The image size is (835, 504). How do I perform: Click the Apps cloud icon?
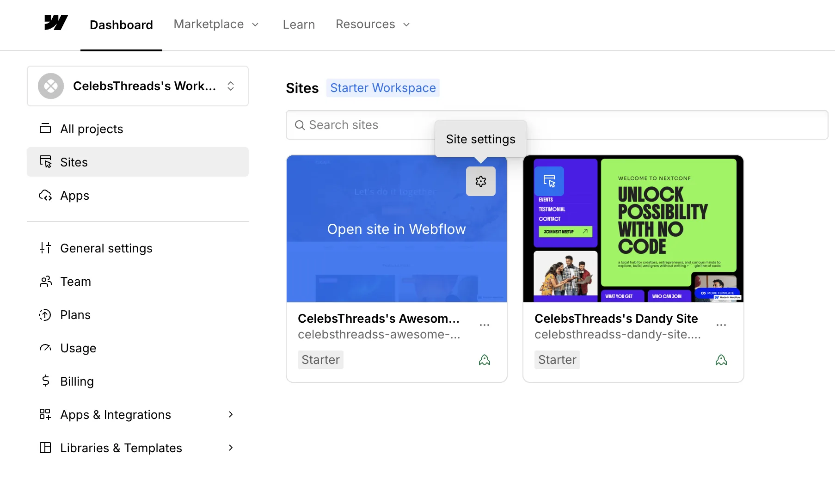pyautogui.click(x=45, y=195)
